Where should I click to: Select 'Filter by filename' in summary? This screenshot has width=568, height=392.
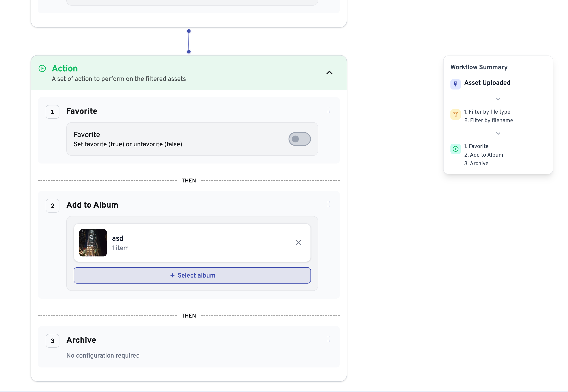pyautogui.click(x=488, y=120)
